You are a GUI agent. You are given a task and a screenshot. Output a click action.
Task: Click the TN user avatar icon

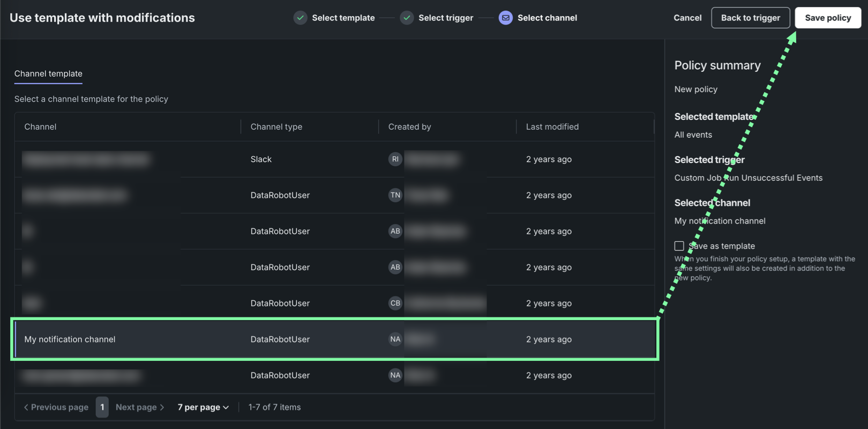[x=395, y=195]
